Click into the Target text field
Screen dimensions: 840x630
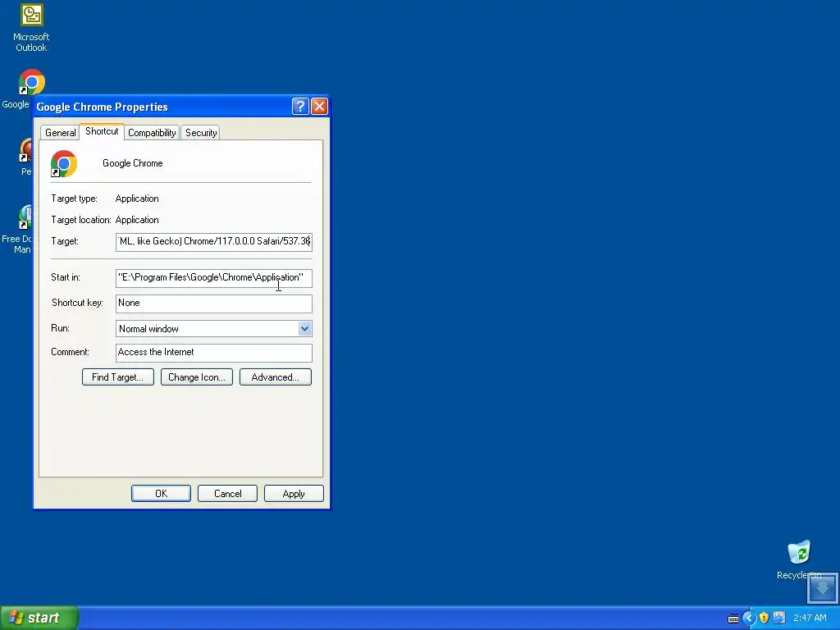tap(214, 242)
